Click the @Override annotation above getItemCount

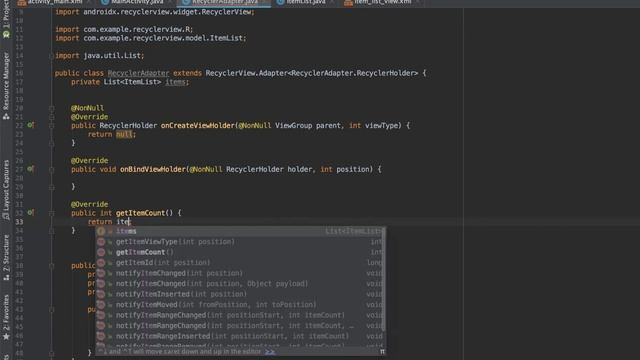click(x=89, y=204)
